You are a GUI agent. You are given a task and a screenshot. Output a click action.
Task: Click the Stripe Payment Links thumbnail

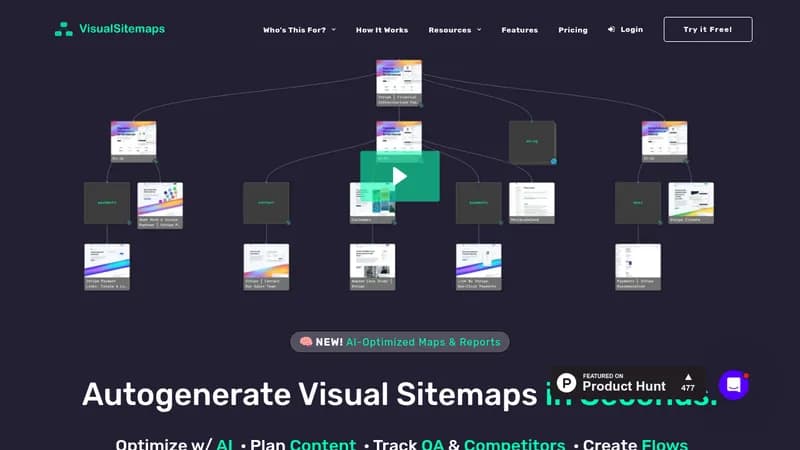point(107,267)
